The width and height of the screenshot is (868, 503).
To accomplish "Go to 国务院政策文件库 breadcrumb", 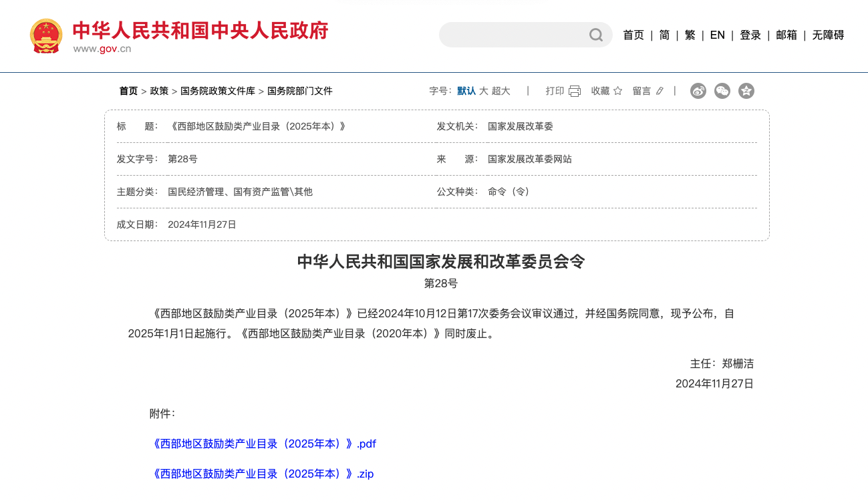I will click(218, 91).
